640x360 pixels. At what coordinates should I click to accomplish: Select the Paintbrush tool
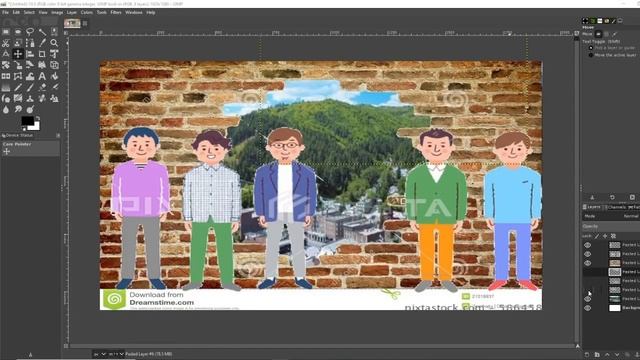click(30, 87)
